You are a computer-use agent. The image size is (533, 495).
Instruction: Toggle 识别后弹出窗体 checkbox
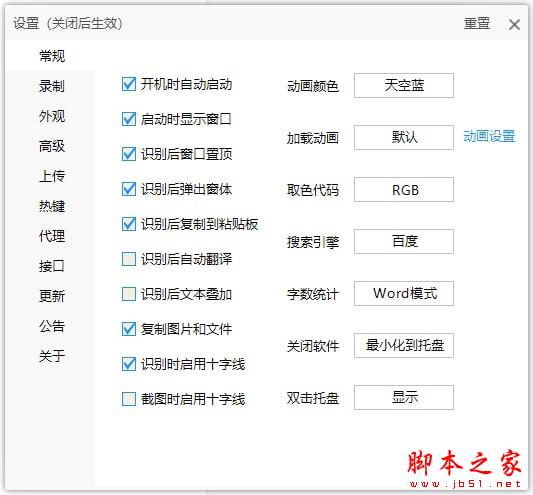click(129, 189)
